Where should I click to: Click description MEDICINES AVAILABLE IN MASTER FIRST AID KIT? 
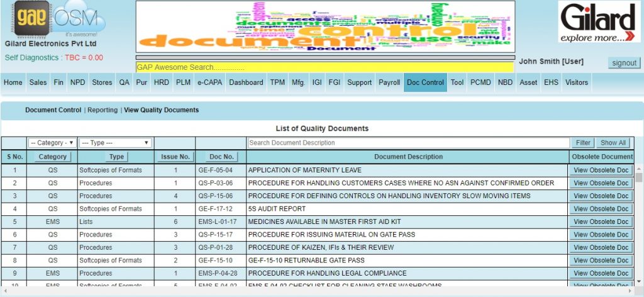point(325,222)
